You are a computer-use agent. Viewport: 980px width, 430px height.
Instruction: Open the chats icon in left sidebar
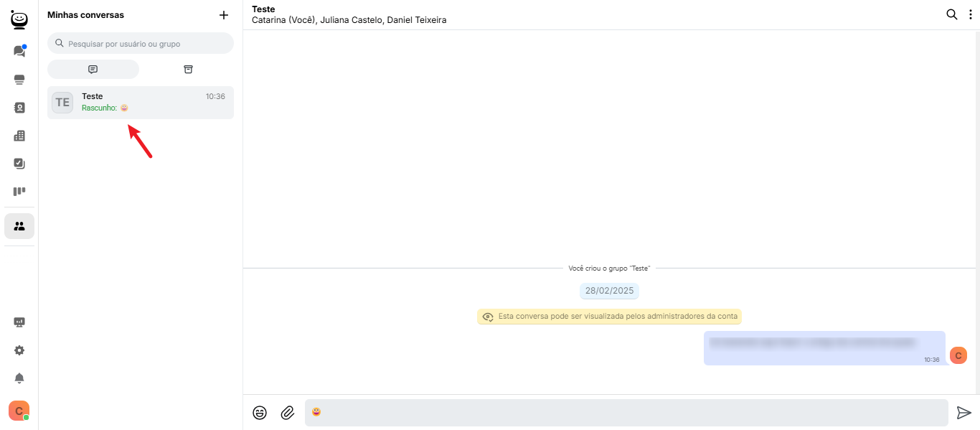[19, 52]
